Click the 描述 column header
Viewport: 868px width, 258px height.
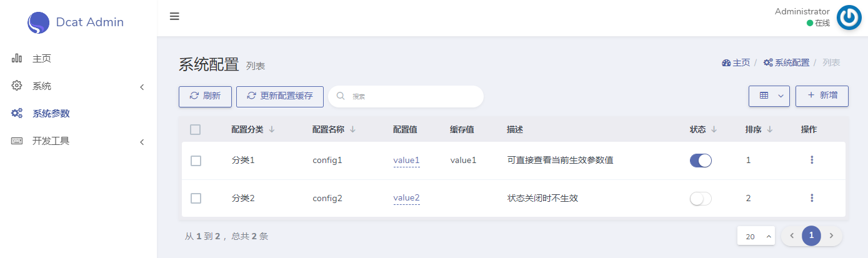pos(515,129)
